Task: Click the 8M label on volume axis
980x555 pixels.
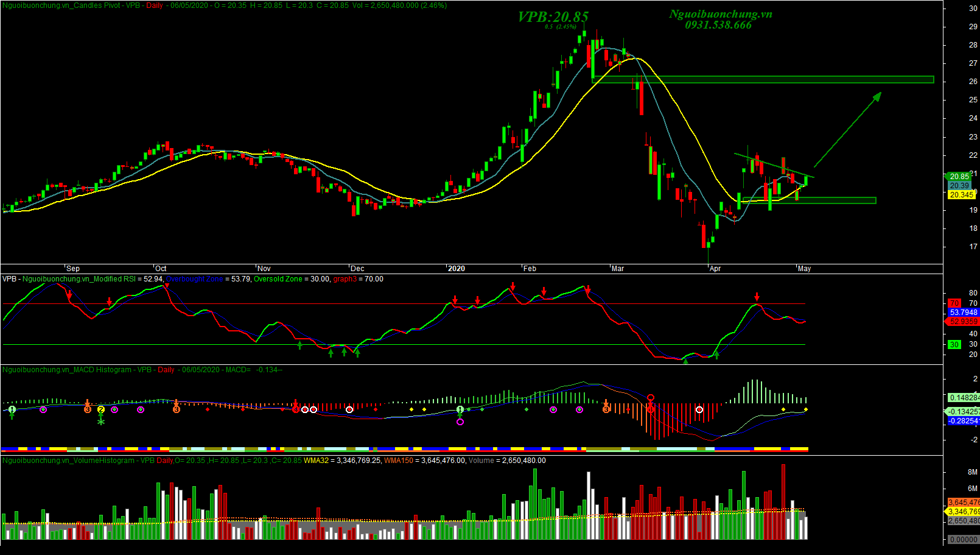Action: pos(973,472)
